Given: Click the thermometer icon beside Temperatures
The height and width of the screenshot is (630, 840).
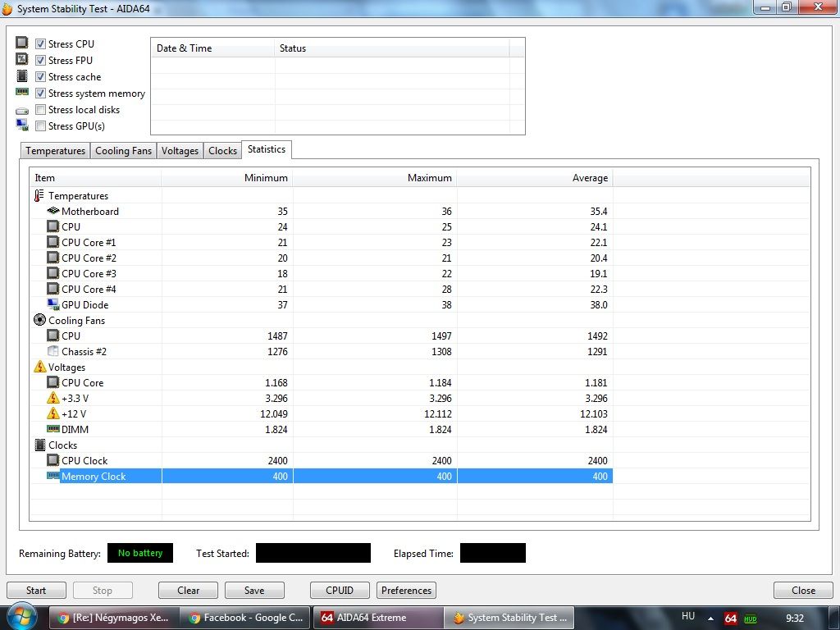Looking at the screenshot, I should point(39,195).
